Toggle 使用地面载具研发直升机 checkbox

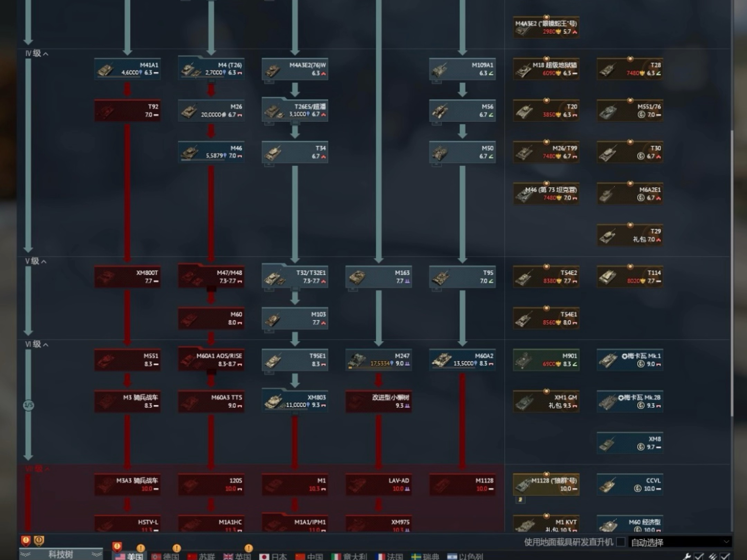pos(621,542)
